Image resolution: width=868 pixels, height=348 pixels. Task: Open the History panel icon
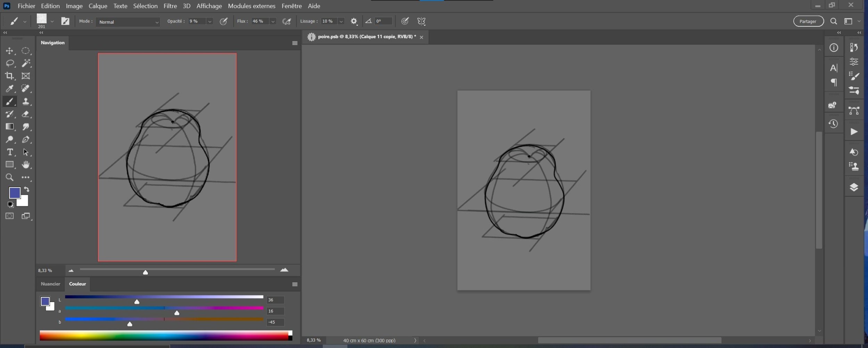[x=833, y=124]
